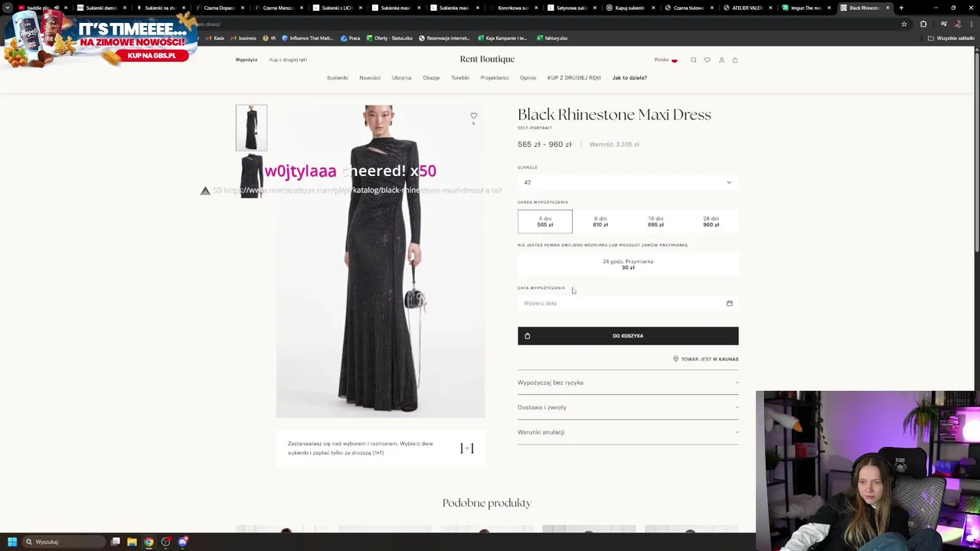The image size is (980, 551).
Task: Open the faktury.xlsx bookmark
Action: (x=552, y=37)
